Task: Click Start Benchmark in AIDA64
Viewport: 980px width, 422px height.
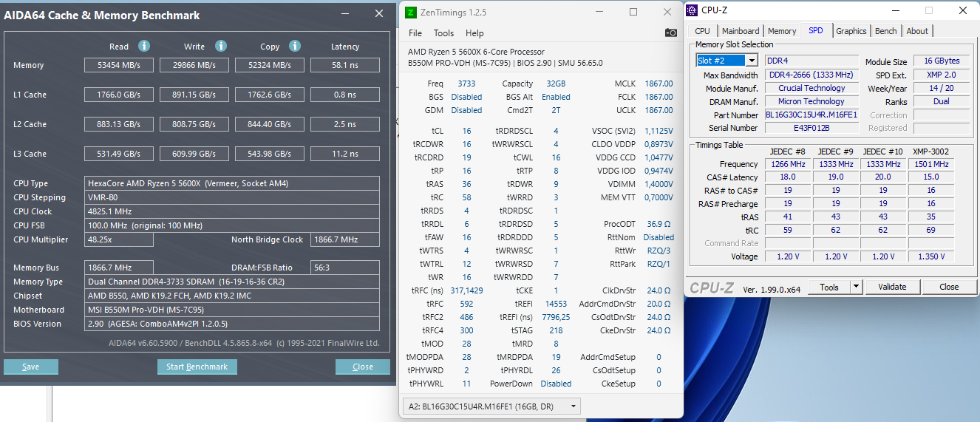Action: 197,367
